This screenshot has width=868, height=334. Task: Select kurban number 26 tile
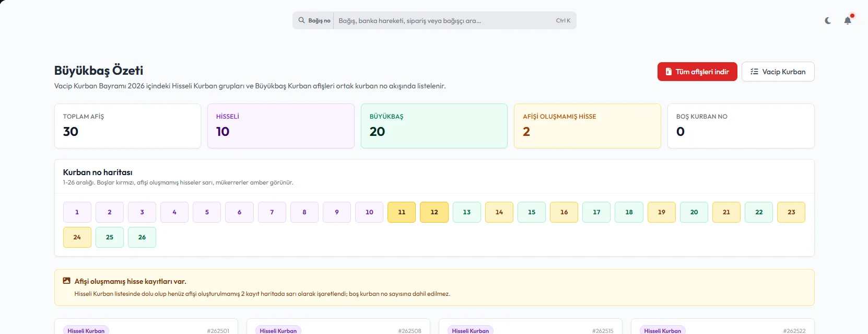(142, 237)
